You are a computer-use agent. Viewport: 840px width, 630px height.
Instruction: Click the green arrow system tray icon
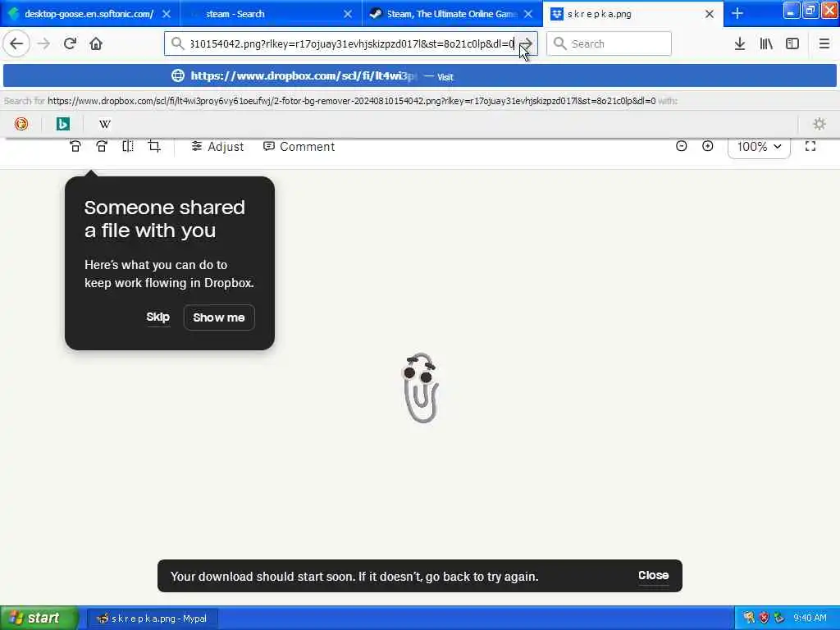[x=779, y=619]
